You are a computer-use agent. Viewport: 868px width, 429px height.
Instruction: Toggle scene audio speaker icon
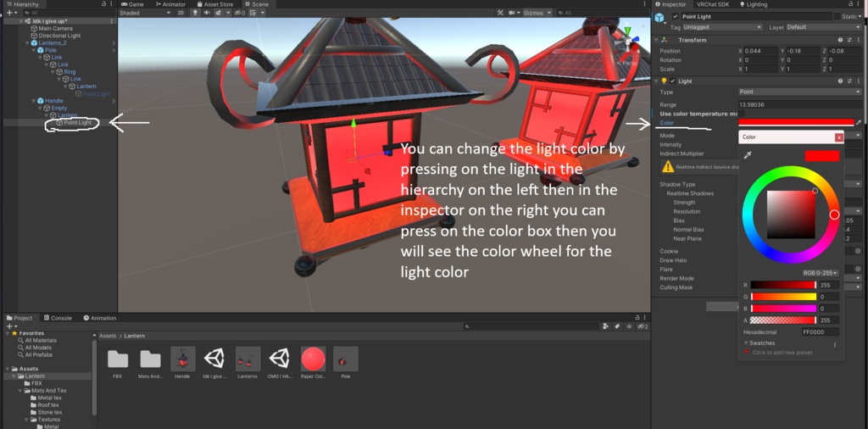pos(207,13)
